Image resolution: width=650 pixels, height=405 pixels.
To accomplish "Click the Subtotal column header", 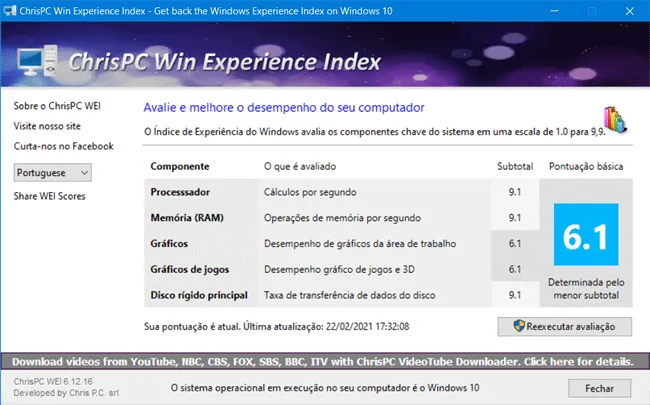I will coord(515,166).
